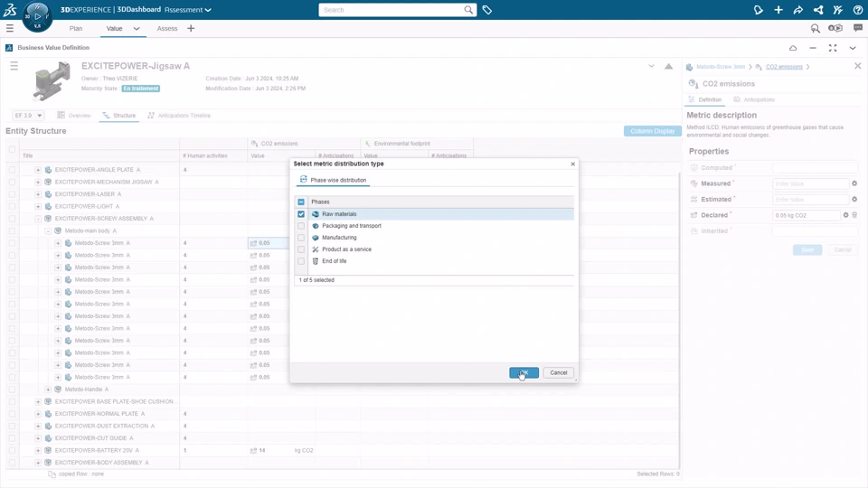Click the share arrow icon

point(798,10)
